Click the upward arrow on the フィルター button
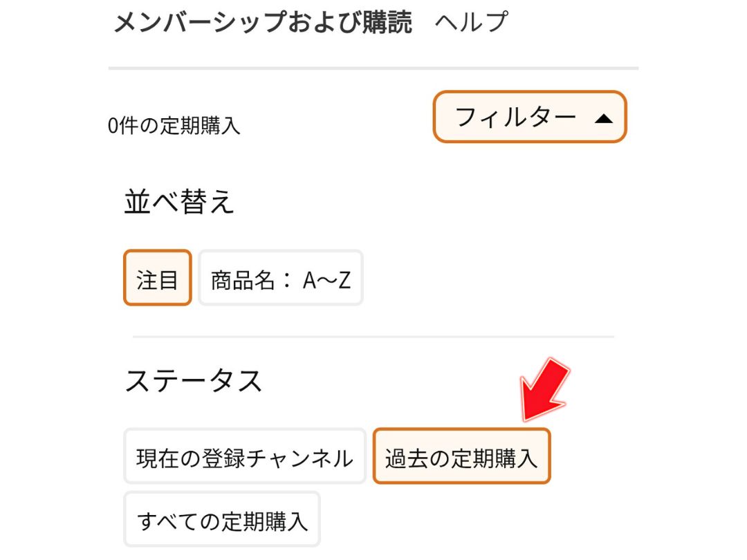Viewport: 747px width, 560px height. click(x=604, y=118)
